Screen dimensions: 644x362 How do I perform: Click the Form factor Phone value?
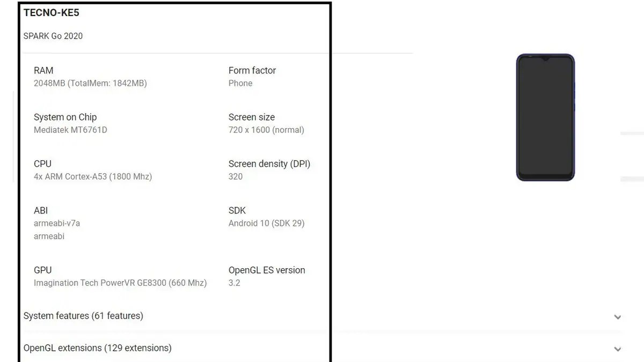coord(240,83)
